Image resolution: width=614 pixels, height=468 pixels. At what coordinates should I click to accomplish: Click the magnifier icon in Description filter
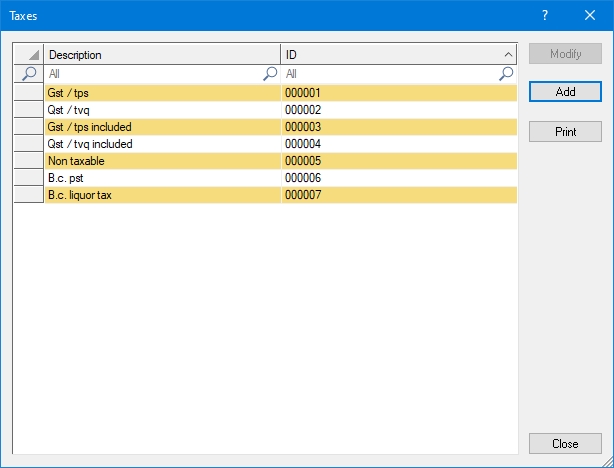click(x=269, y=74)
